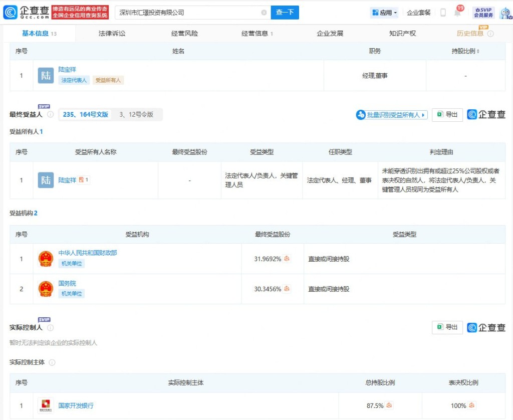Show info icon beside 历史信息
Viewport: 513px width, 420px height.
pyautogui.click(x=490, y=34)
